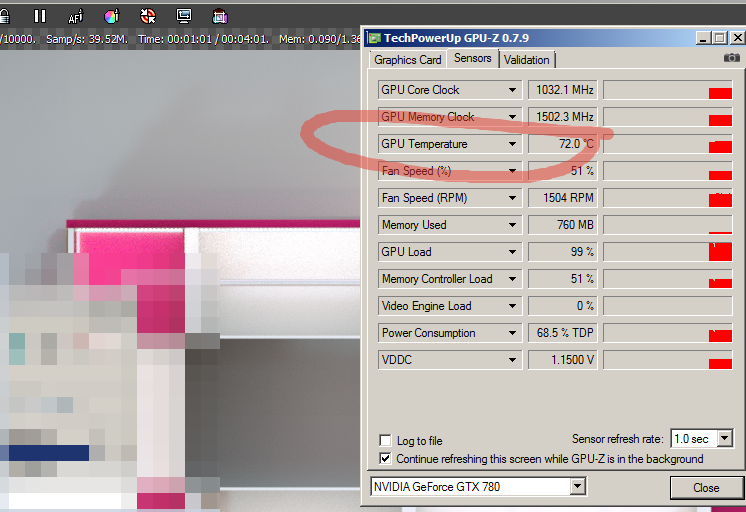Select the auto focus picker tool

click(x=76, y=17)
